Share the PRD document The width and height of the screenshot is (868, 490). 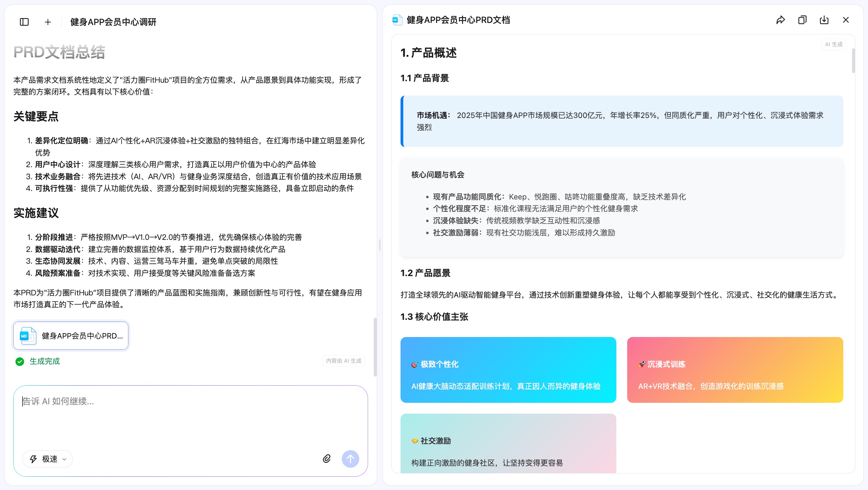[x=780, y=20]
